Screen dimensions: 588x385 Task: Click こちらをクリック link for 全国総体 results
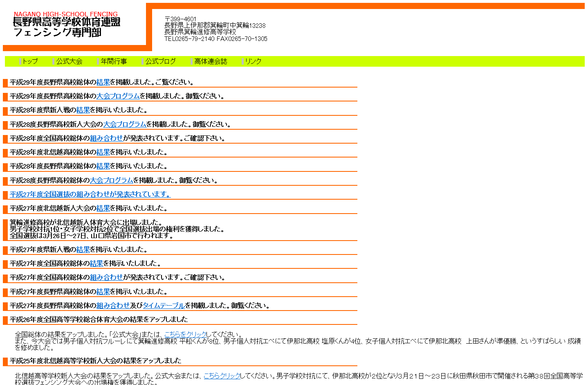click(185, 335)
